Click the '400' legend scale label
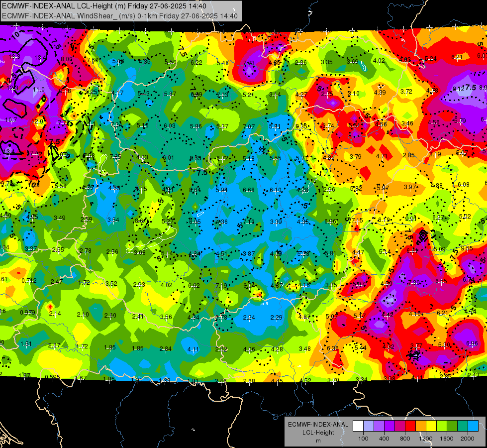487x448 pixels. [384, 439]
